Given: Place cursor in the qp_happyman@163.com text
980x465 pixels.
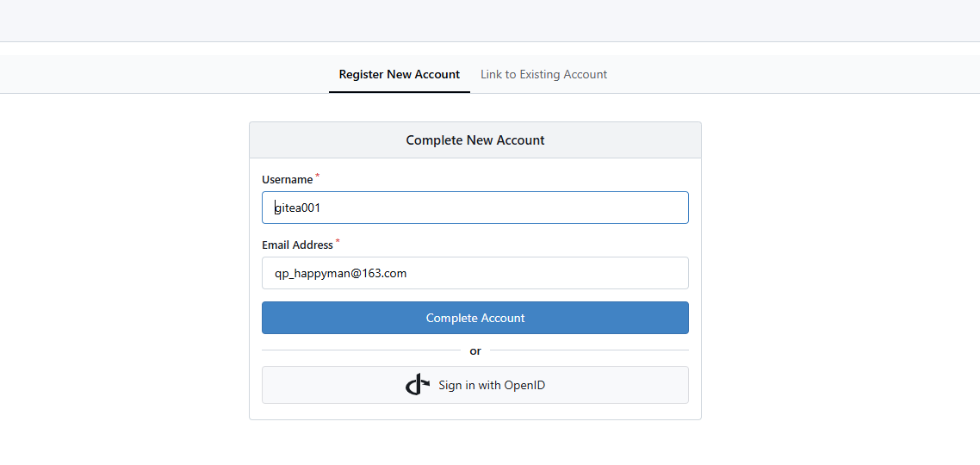Looking at the screenshot, I should point(340,273).
